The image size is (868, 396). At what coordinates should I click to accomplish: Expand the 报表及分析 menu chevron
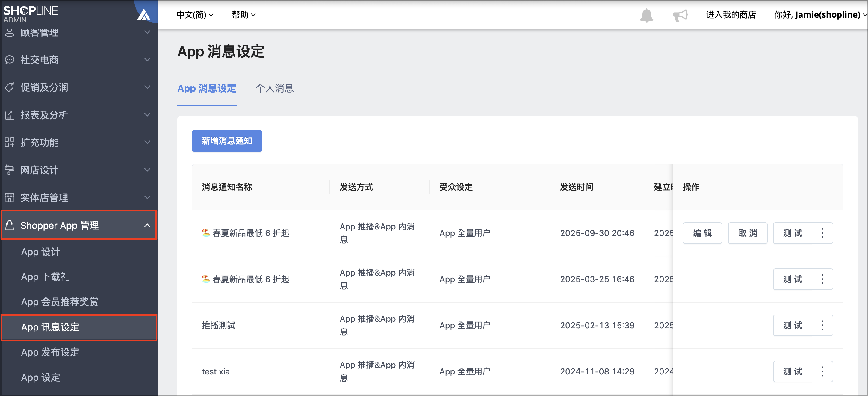tap(147, 115)
